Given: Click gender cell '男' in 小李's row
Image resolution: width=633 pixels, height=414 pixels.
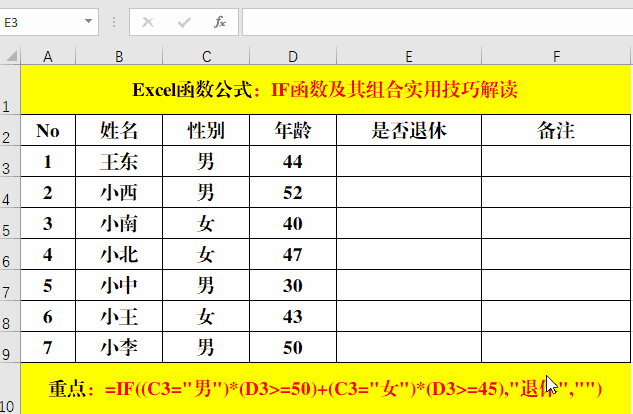Looking at the screenshot, I should coord(206,347).
